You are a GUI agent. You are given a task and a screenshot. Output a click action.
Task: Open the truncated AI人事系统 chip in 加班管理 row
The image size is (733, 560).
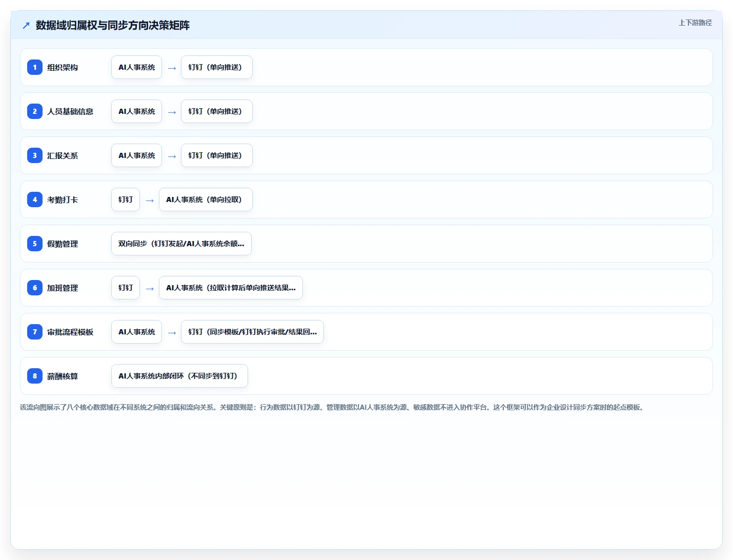coord(231,288)
